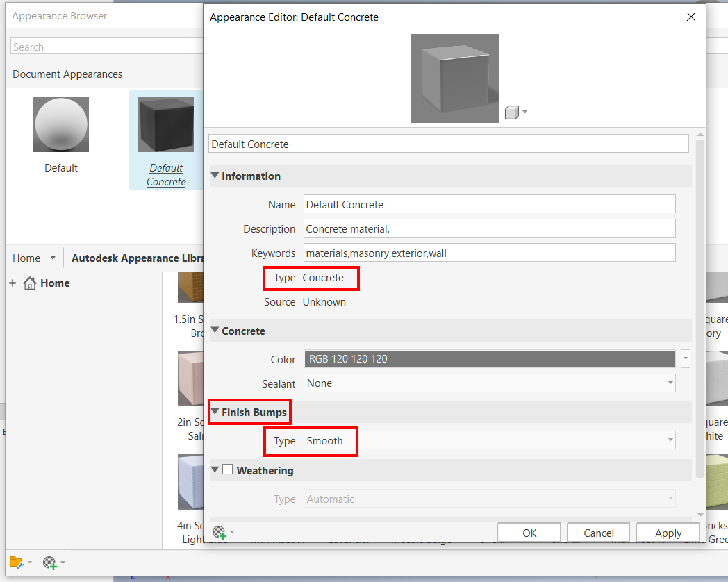Click the plus icon beside Home
This screenshot has height=582, width=728.
(x=13, y=283)
